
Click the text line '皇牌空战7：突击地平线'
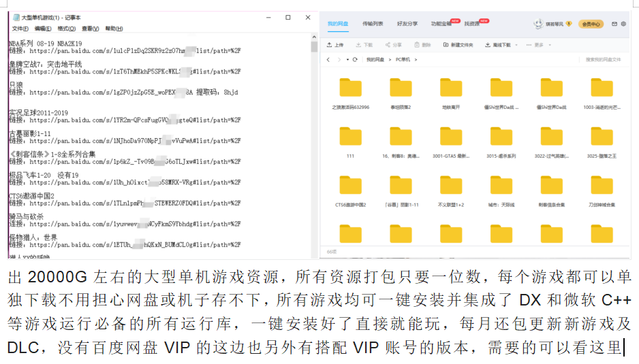[x=45, y=65]
